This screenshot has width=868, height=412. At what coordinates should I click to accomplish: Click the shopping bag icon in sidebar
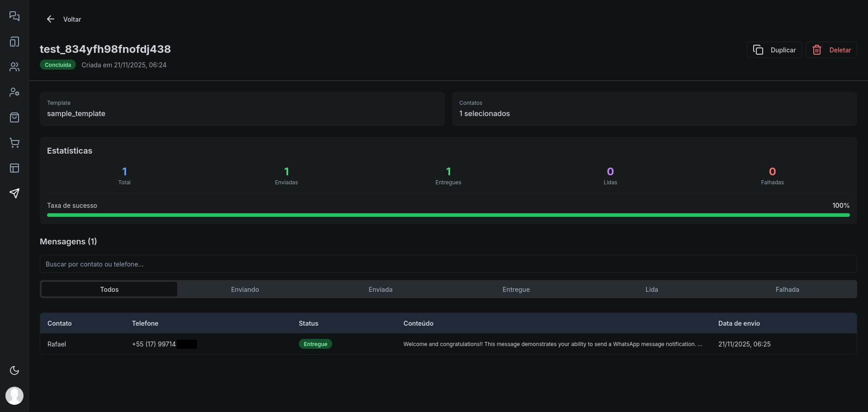point(14,117)
